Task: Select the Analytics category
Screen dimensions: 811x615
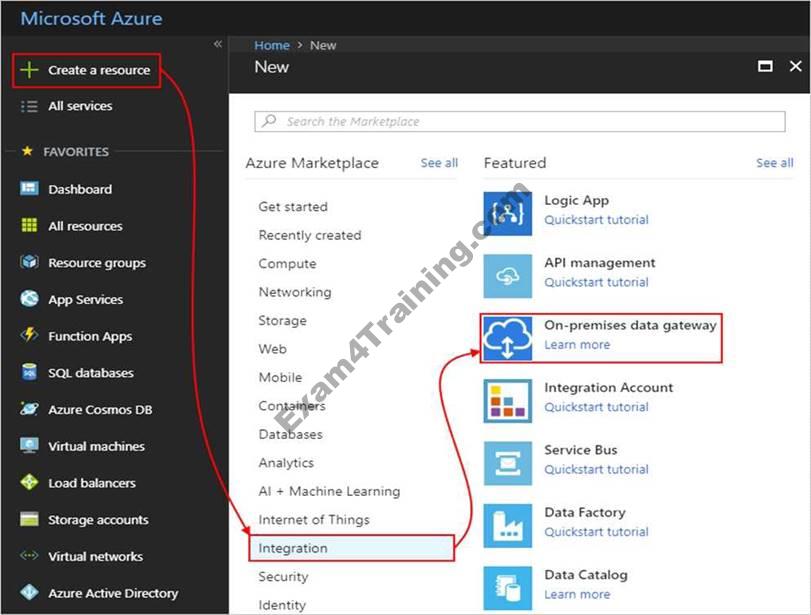Action: pyautogui.click(x=286, y=463)
